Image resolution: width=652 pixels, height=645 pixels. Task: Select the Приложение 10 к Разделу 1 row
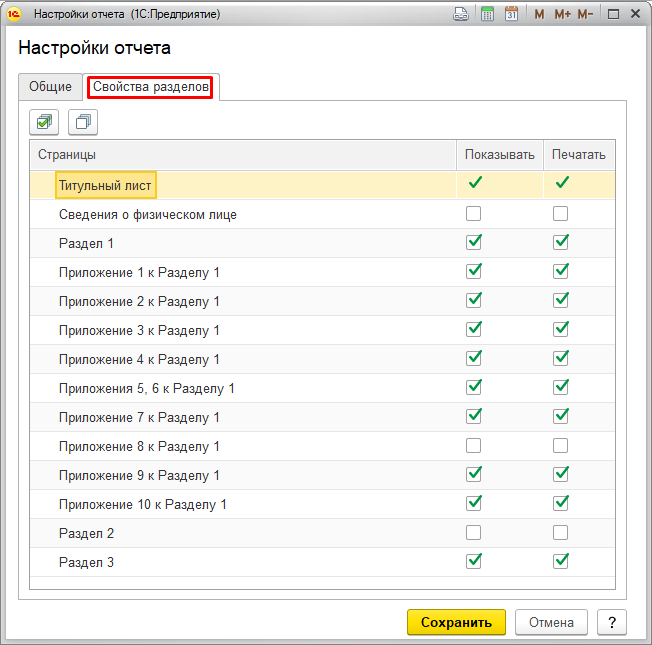143,504
